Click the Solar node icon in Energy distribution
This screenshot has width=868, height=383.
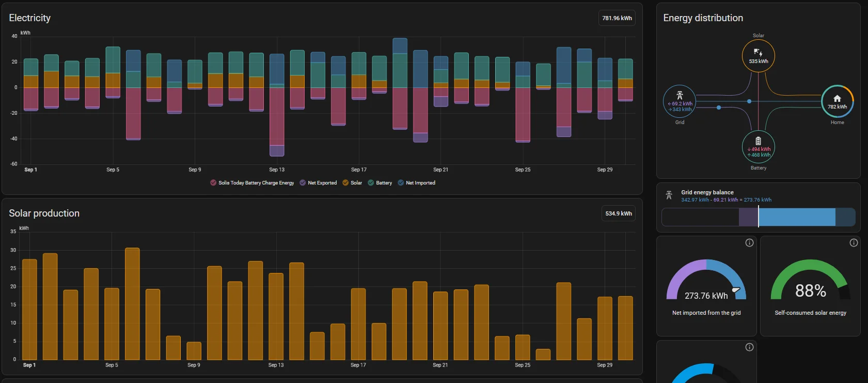tap(758, 52)
